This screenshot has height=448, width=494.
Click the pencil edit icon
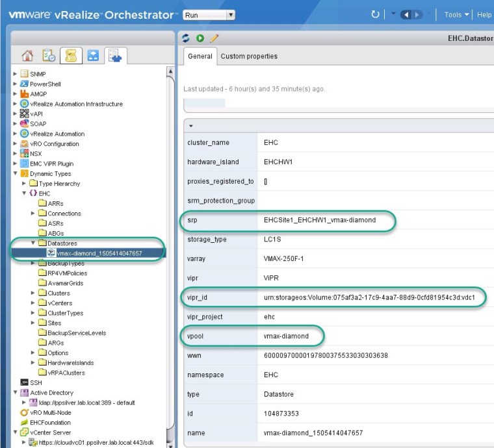pyautogui.click(x=214, y=38)
